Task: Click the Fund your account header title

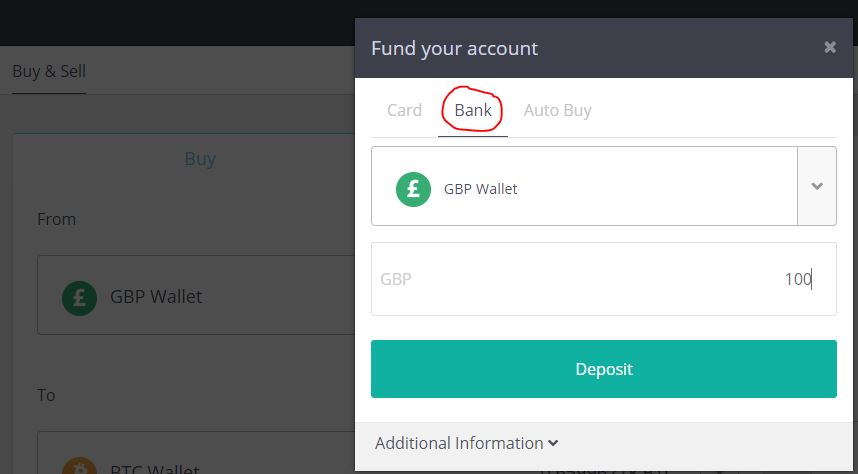Action: point(454,48)
